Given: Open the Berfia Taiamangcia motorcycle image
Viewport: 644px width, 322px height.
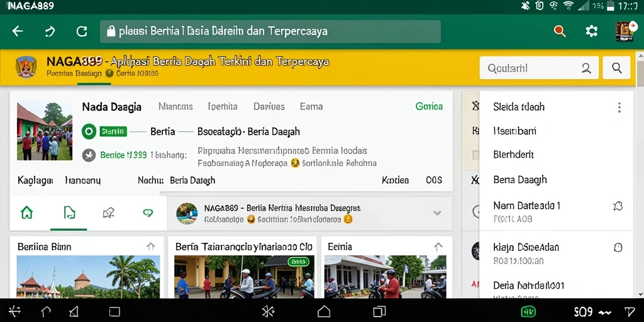Looking at the screenshot, I should click(x=244, y=277).
